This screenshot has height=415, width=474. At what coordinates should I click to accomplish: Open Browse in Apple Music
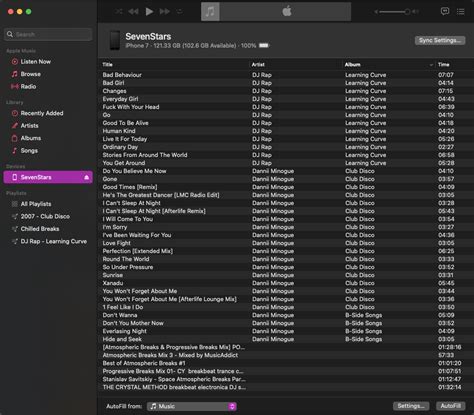tap(30, 74)
